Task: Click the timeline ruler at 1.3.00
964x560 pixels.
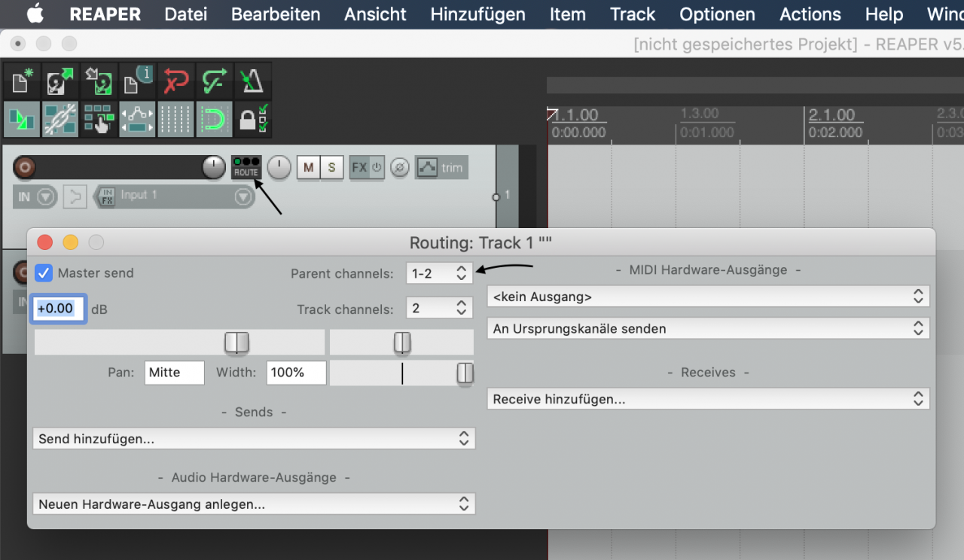Action: (700, 114)
